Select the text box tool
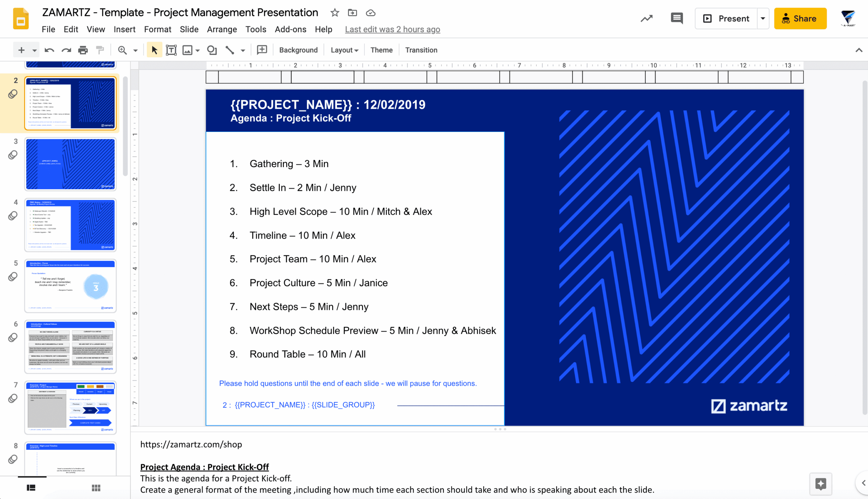 [171, 50]
